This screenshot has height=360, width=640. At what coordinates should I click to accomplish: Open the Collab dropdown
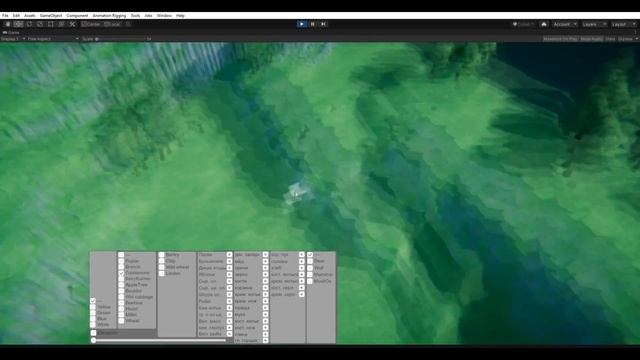coord(524,24)
